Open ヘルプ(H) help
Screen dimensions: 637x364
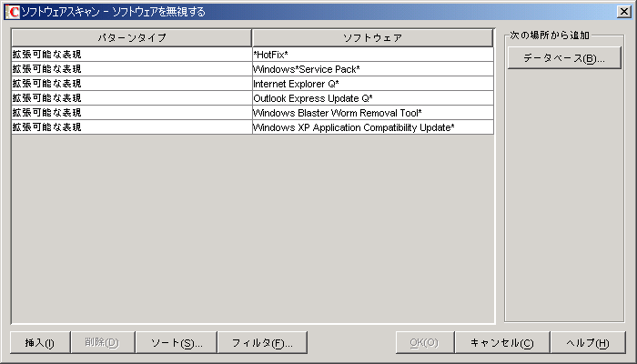point(588,342)
